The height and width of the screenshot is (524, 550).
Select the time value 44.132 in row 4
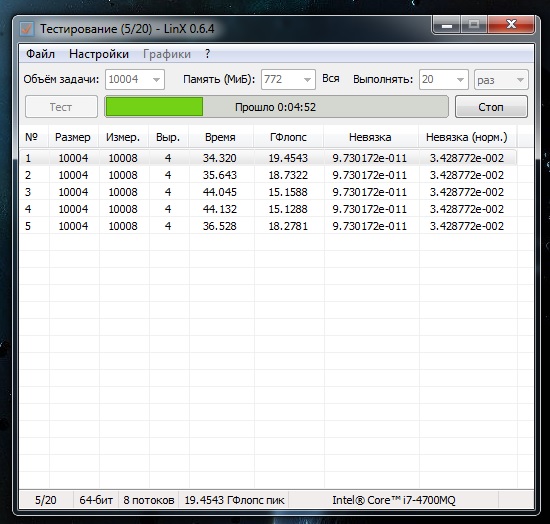click(x=220, y=209)
